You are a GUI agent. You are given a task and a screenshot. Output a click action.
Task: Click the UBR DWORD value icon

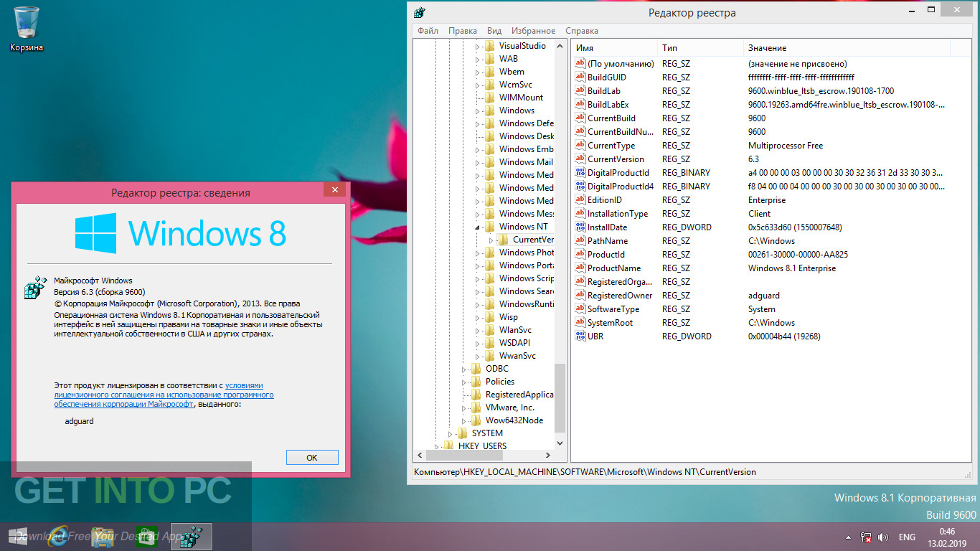click(x=580, y=336)
